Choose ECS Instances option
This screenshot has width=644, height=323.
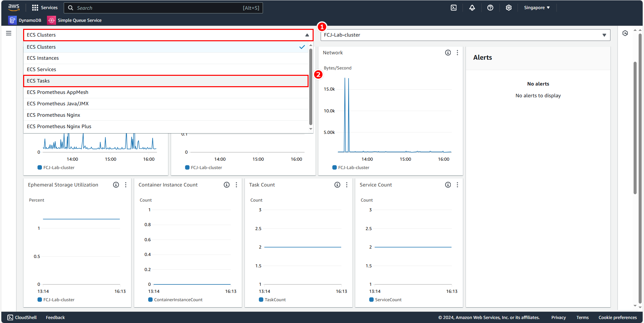point(166,58)
